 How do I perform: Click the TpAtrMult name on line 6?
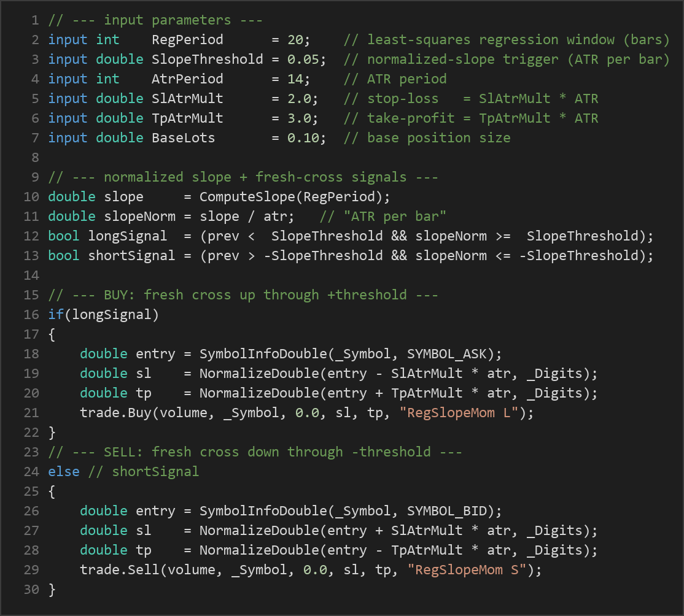click(x=187, y=118)
